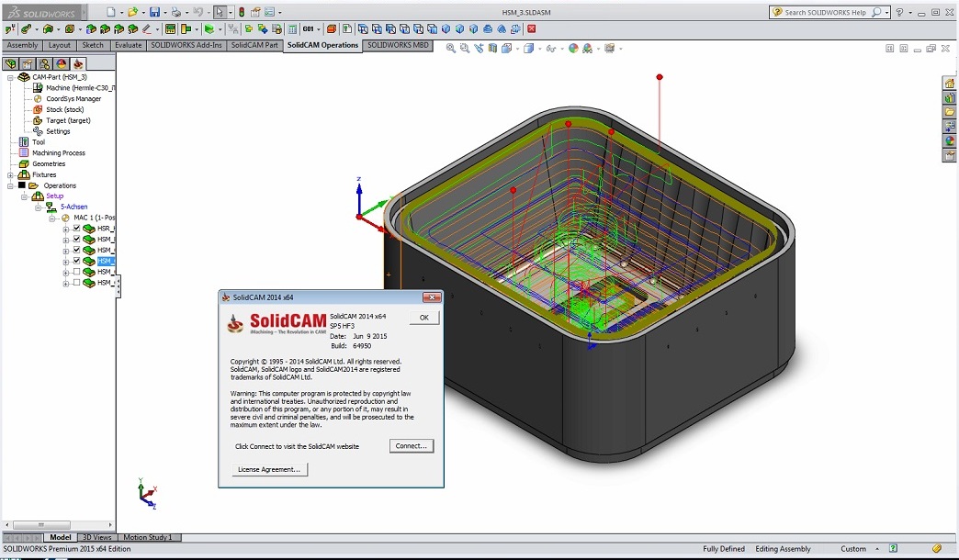This screenshot has width=959, height=560.
Task: Switch to the SolidCAM Part tab
Action: point(254,45)
